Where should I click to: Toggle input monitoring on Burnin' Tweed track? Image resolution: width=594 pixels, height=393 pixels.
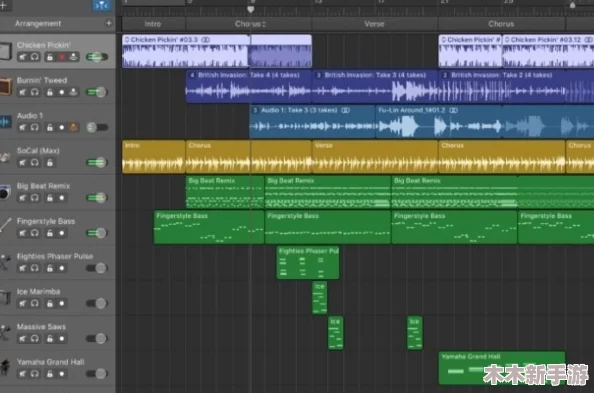[73, 92]
